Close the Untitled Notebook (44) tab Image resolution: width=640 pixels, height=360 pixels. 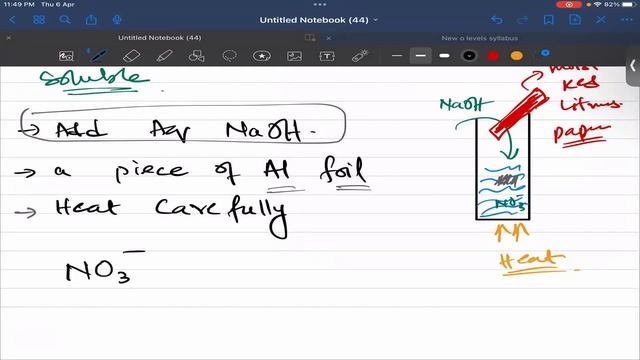pos(9,38)
